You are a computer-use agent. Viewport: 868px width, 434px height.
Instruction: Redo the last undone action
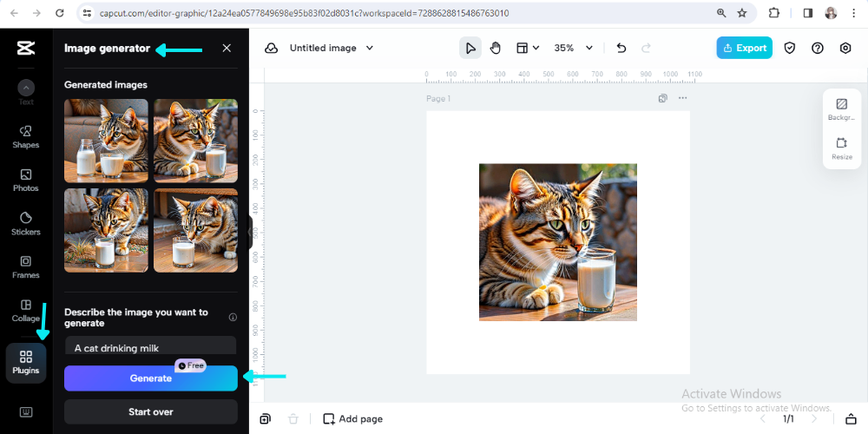click(x=646, y=48)
